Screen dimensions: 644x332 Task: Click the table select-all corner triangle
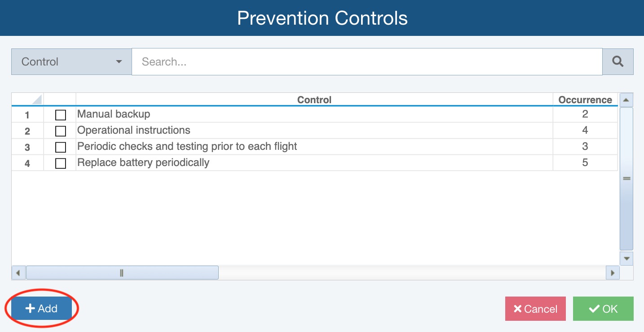point(37,99)
